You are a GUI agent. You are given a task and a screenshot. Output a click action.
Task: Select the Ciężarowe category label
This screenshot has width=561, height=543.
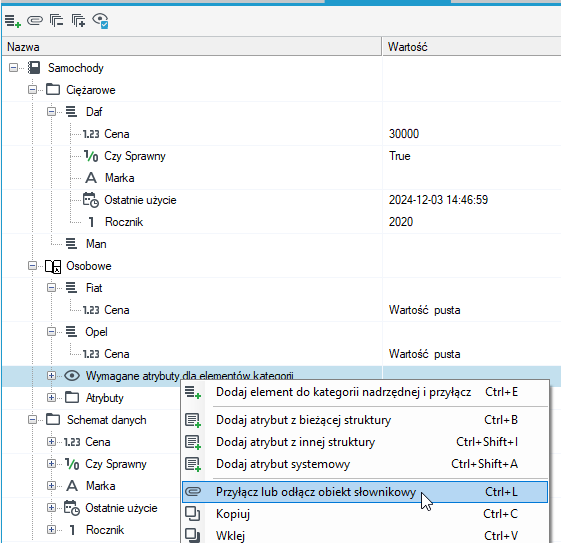91,90
